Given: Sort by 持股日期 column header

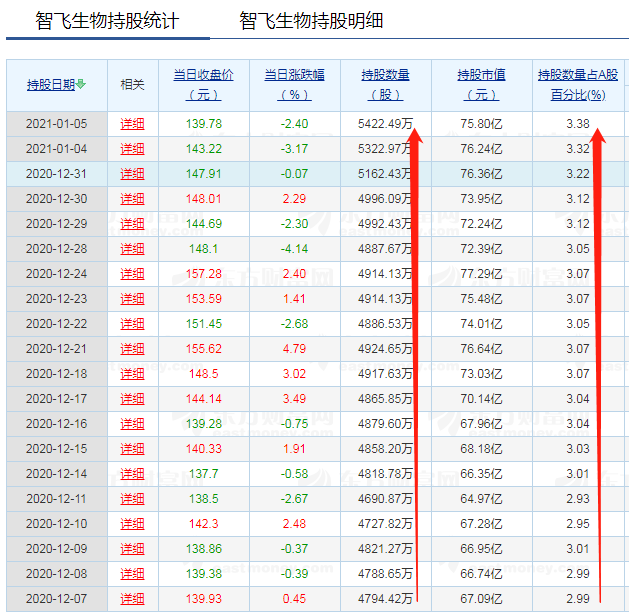Looking at the screenshot, I should [x=51, y=85].
